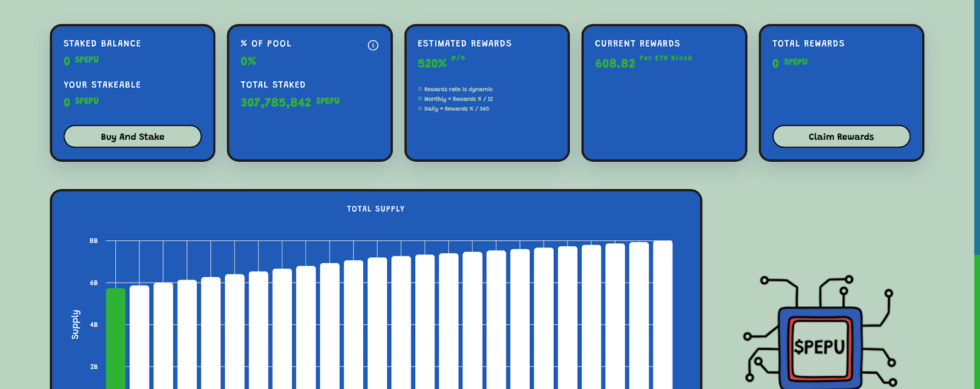
Task: Click the Claim Rewards button
Action: tap(841, 137)
